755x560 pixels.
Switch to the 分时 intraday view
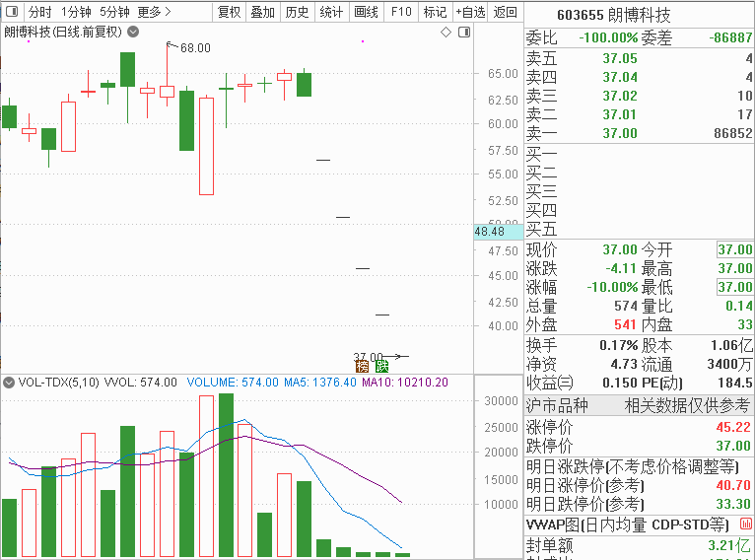(39, 12)
